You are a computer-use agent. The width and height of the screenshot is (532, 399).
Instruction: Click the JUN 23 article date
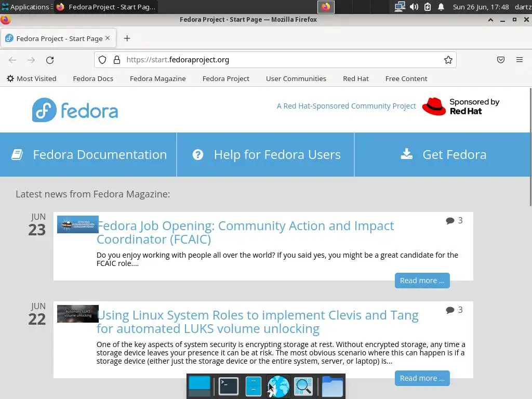click(x=37, y=225)
